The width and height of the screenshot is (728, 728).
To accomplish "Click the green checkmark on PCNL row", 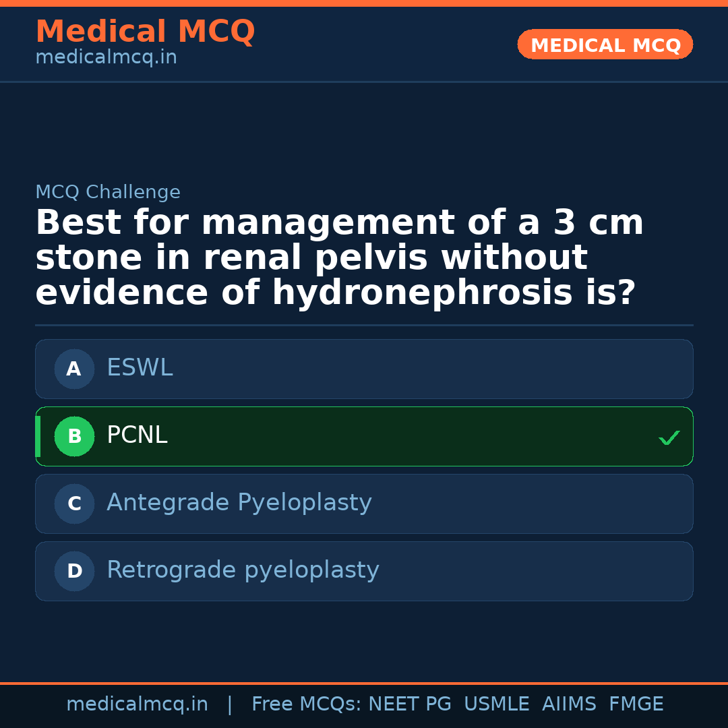I will (x=669, y=437).
